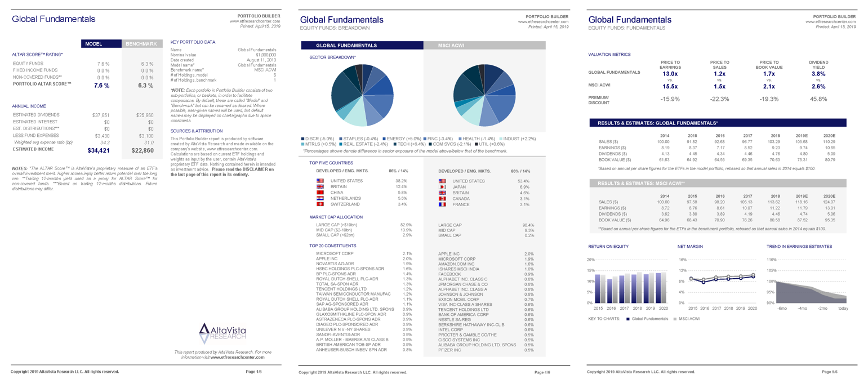Click the MSCI ACWI swatch in Key to Charts
The image size is (868, 379).
(x=675, y=319)
